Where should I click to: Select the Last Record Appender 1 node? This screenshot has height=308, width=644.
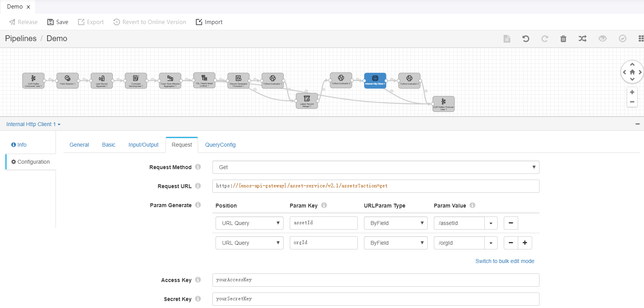click(102, 81)
